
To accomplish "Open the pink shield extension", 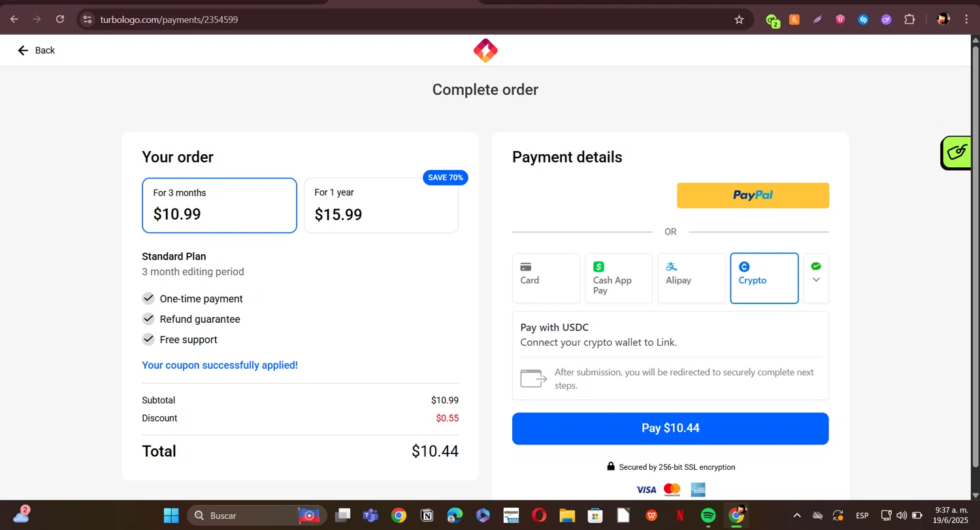I will point(840,20).
